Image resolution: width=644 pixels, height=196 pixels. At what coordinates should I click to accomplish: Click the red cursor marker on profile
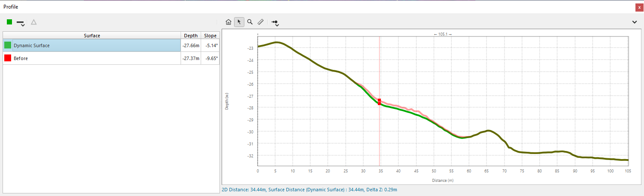click(x=380, y=102)
